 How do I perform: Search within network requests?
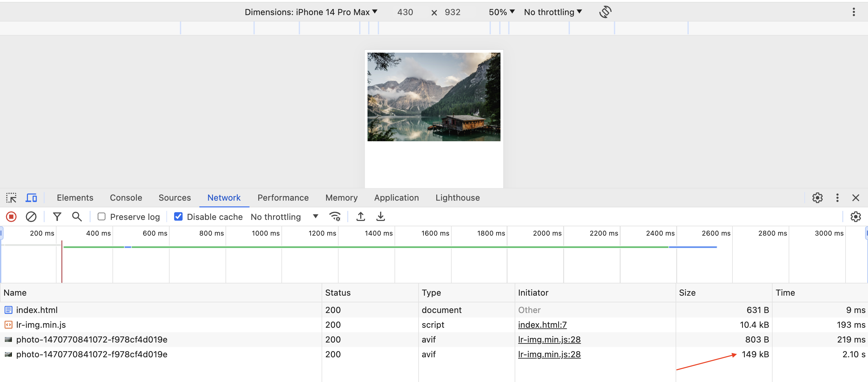(x=76, y=216)
